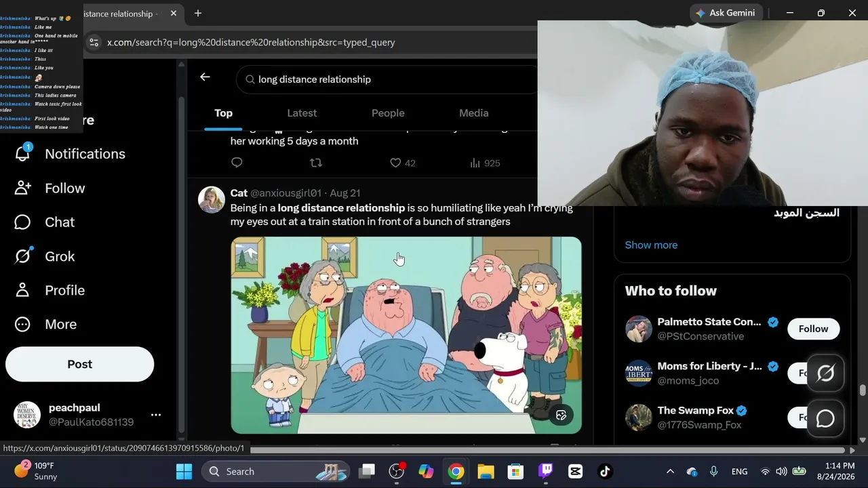
Task: Open the floating Grok button
Action: pos(825,373)
